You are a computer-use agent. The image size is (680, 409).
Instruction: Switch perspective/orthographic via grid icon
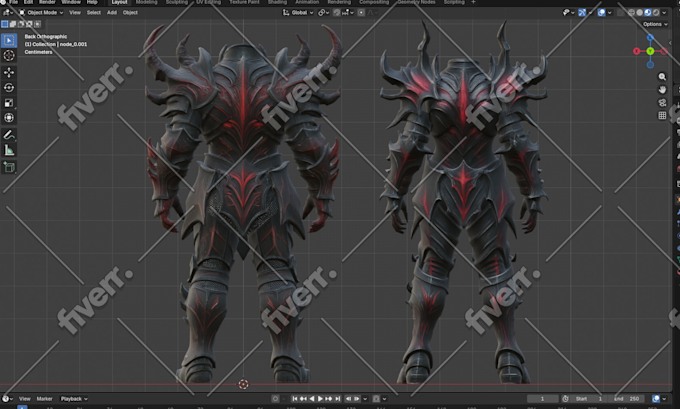(662, 115)
